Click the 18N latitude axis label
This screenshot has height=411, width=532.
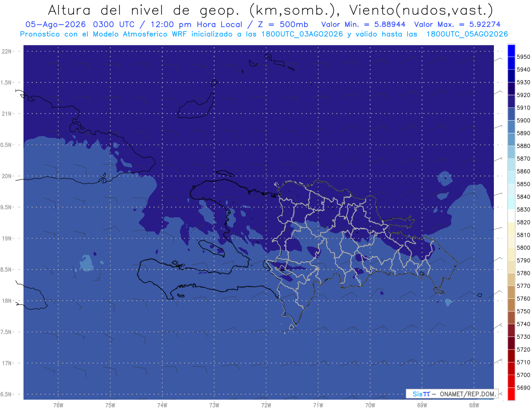tap(7, 301)
